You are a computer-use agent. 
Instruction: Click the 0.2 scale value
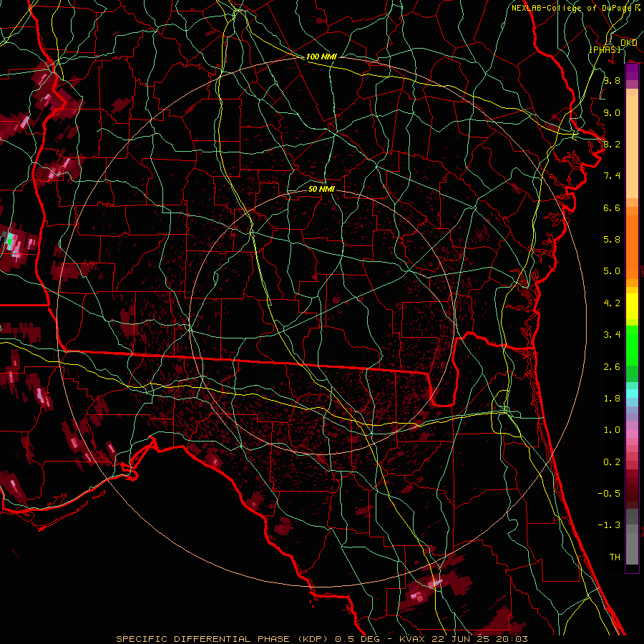coord(612,462)
